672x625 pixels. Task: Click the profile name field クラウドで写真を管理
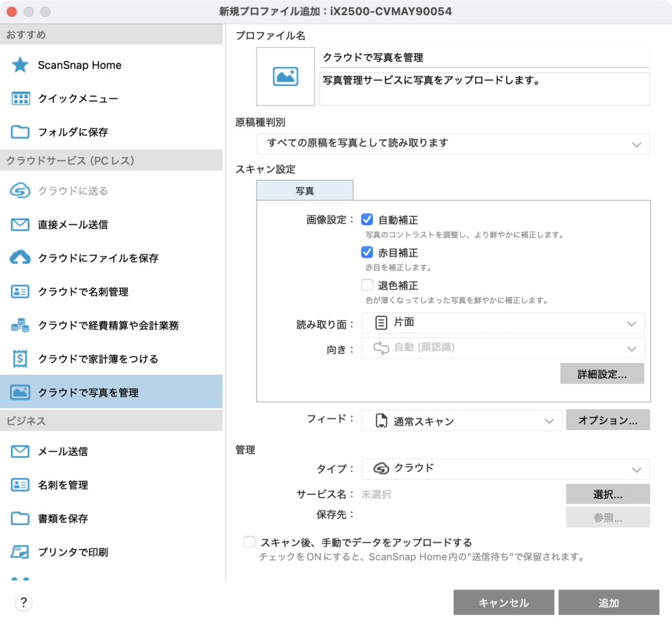click(485, 57)
